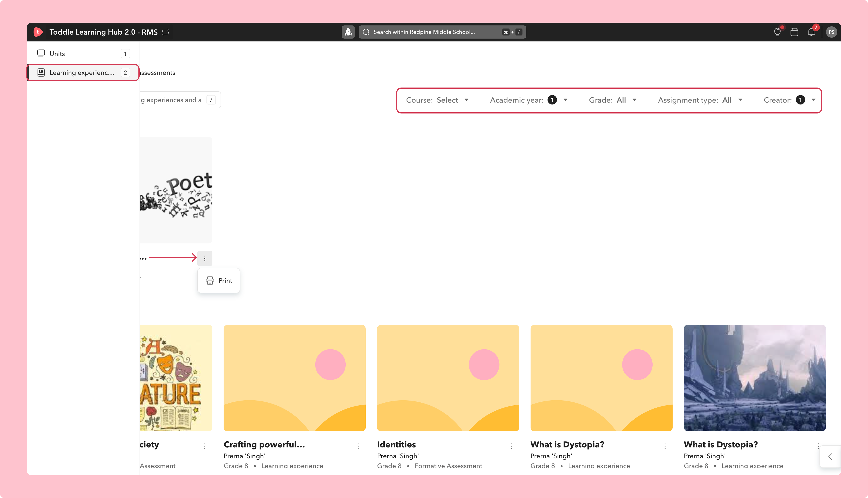The image size is (868, 498).
Task: Expand the Grade All dropdown
Action: point(613,100)
